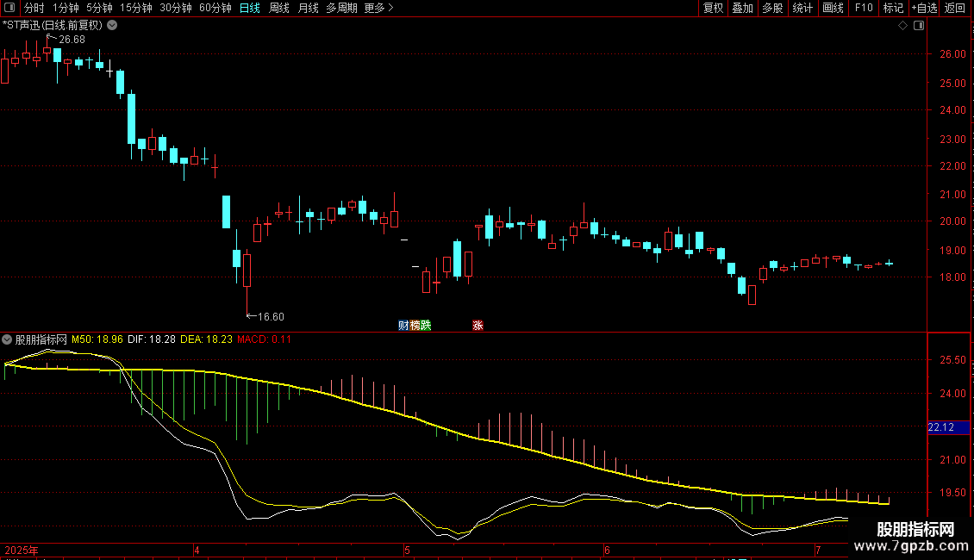
Task: Click the 财 info marker
Action: (403, 326)
